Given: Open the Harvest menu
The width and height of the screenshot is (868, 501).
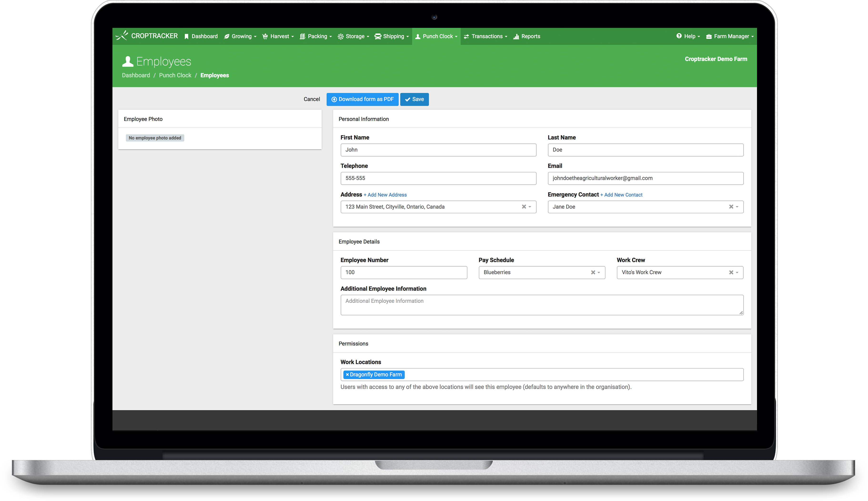Looking at the screenshot, I should pyautogui.click(x=278, y=36).
